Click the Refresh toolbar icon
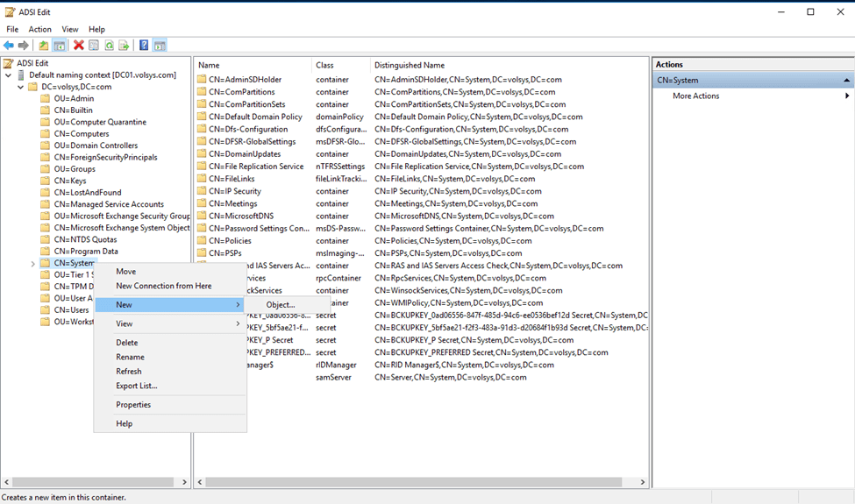855x504 pixels. click(109, 46)
